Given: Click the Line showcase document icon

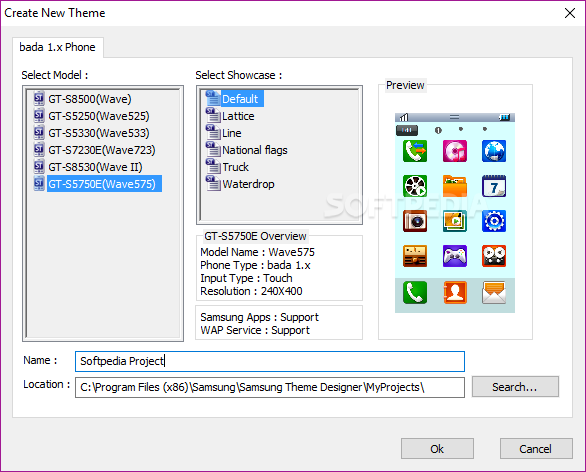Looking at the screenshot, I should click(x=213, y=132).
